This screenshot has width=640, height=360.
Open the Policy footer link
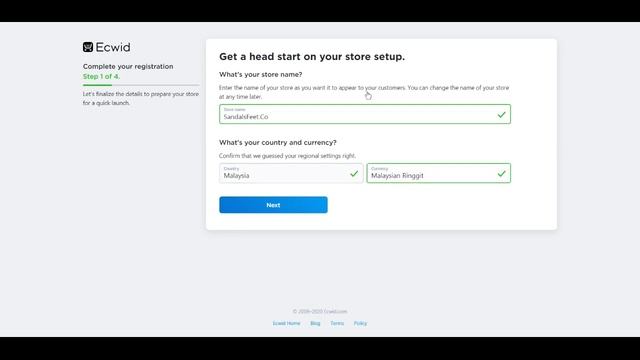click(360, 323)
